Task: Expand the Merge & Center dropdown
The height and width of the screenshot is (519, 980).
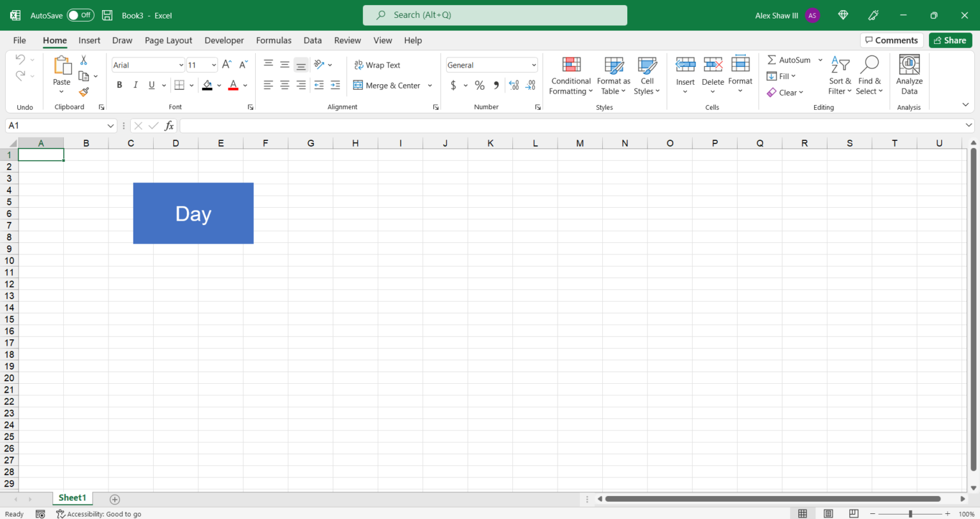Action: coord(429,85)
